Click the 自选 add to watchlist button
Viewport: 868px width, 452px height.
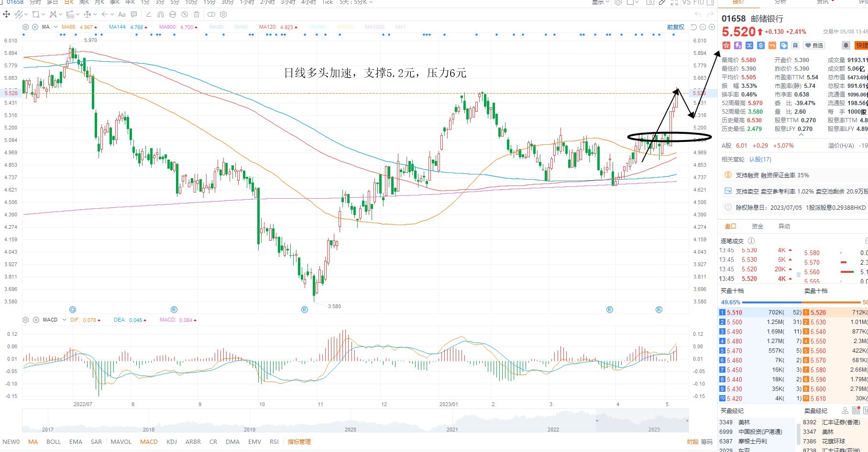[x=814, y=45]
